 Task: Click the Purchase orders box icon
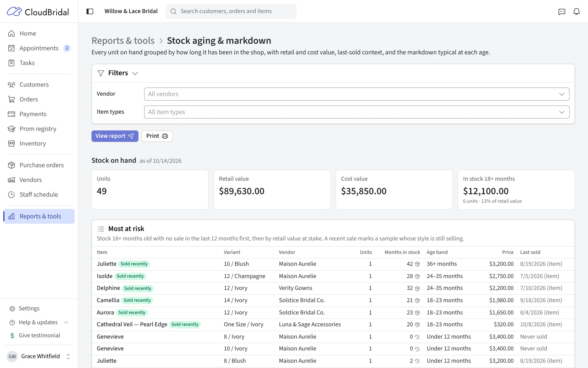[x=11, y=165]
